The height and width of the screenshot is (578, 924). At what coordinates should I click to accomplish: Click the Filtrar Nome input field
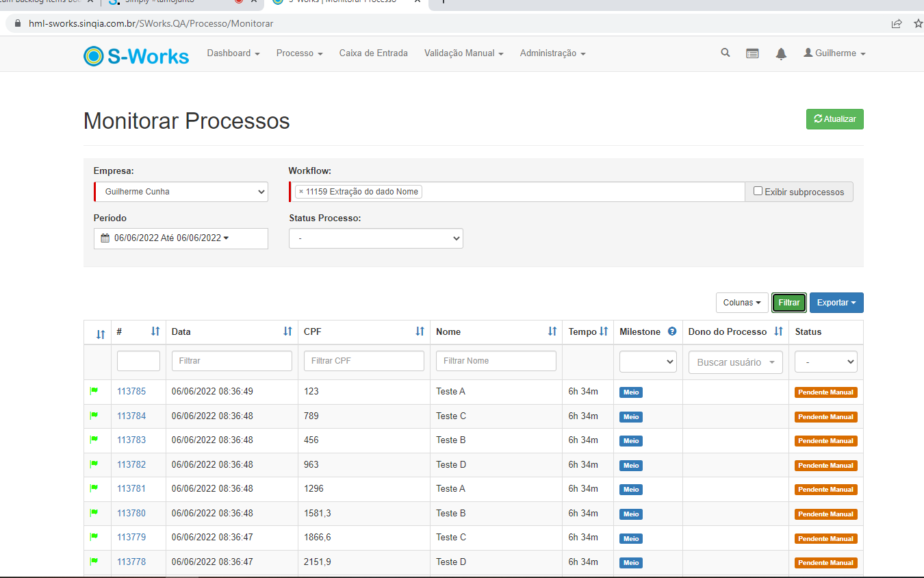496,361
